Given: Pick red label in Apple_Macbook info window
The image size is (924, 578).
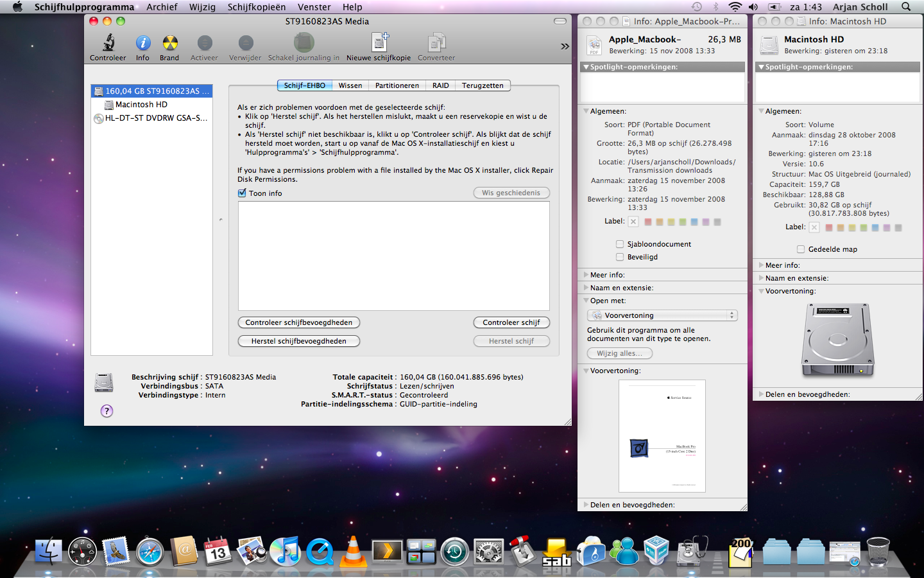Looking at the screenshot, I should pos(648,222).
